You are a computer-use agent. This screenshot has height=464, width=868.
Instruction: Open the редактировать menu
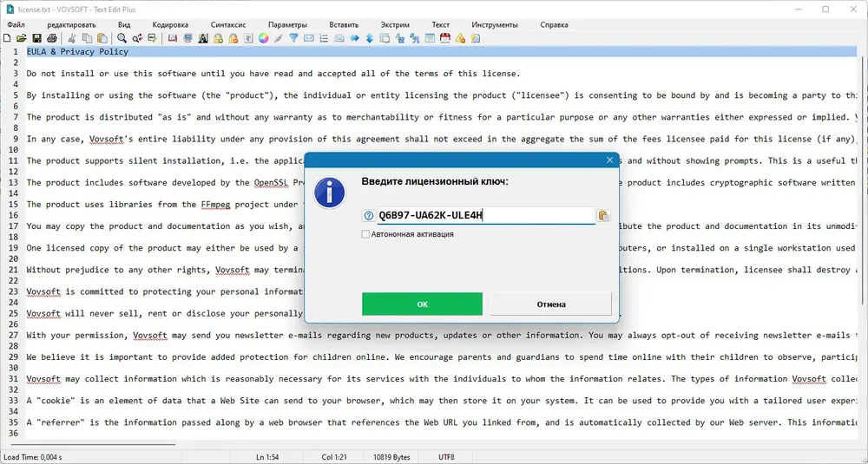(x=71, y=25)
